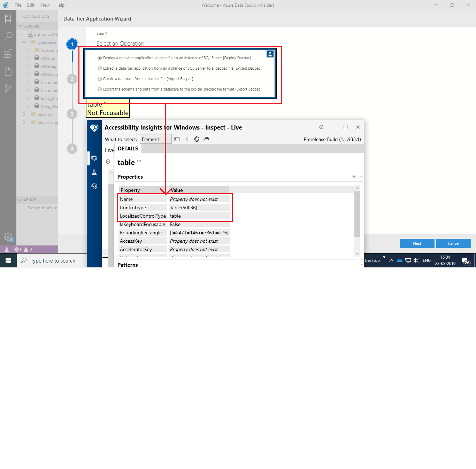The height and width of the screenshot is (469, 476).
Task: Open the Connections view in Azure Data Studio sidebar
Action: [8, 18]
